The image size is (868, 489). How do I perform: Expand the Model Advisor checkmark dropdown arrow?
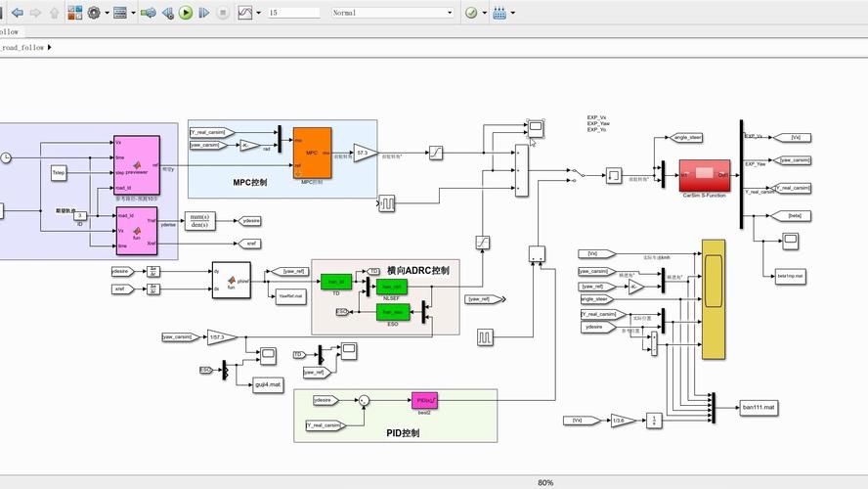pos(483,13)
